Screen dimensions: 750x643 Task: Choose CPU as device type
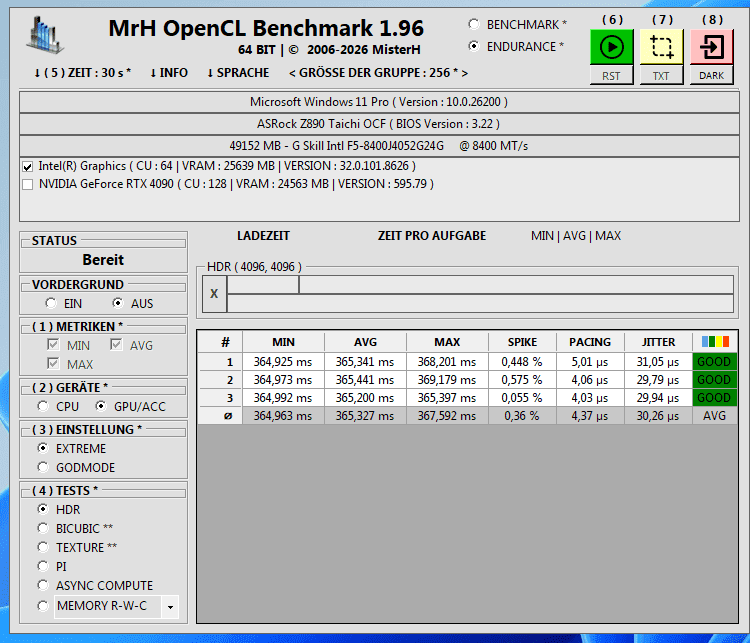pyautogui.click(x=43, y=406)
